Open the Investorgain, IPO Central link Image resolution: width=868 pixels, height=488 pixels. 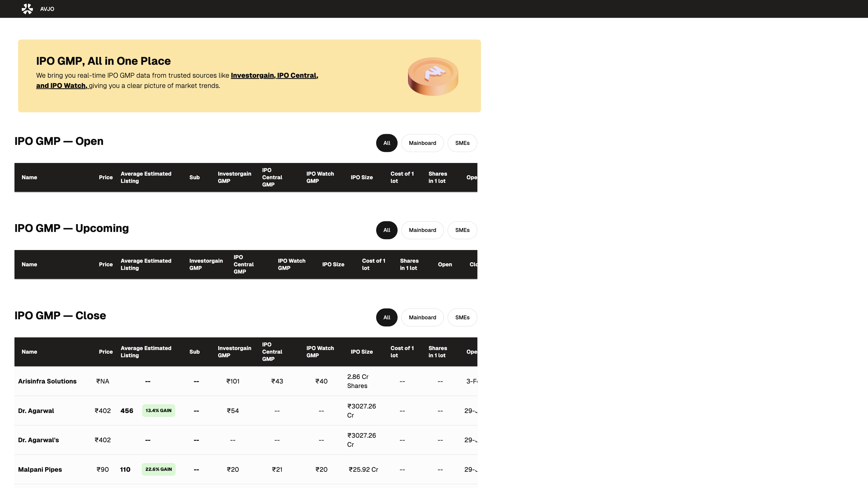(x=274, y=75)
